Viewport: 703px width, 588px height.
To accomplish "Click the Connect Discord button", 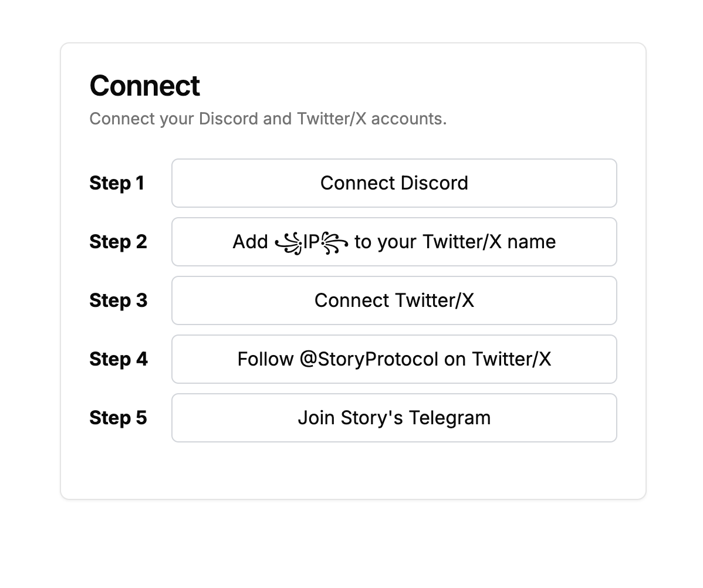I will 394,183.
